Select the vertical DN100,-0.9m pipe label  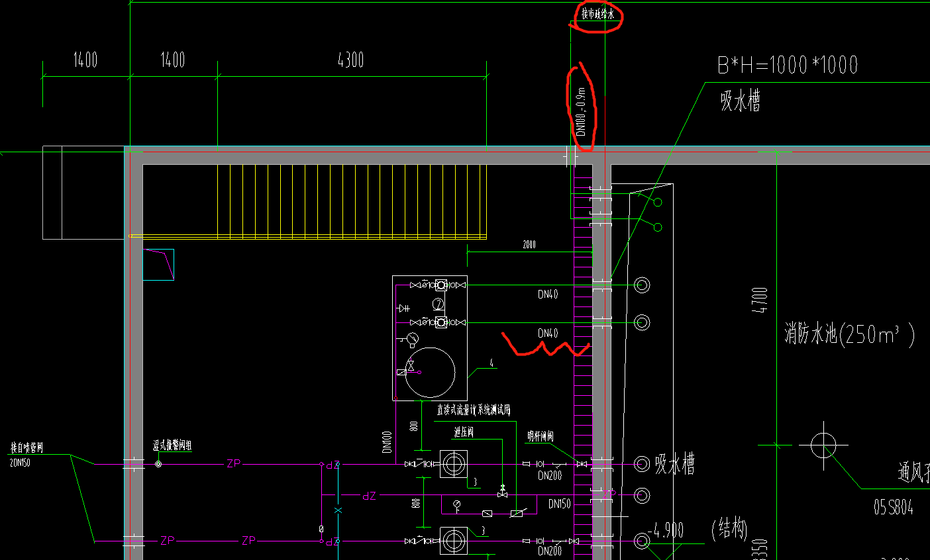(x=581, y=112)
